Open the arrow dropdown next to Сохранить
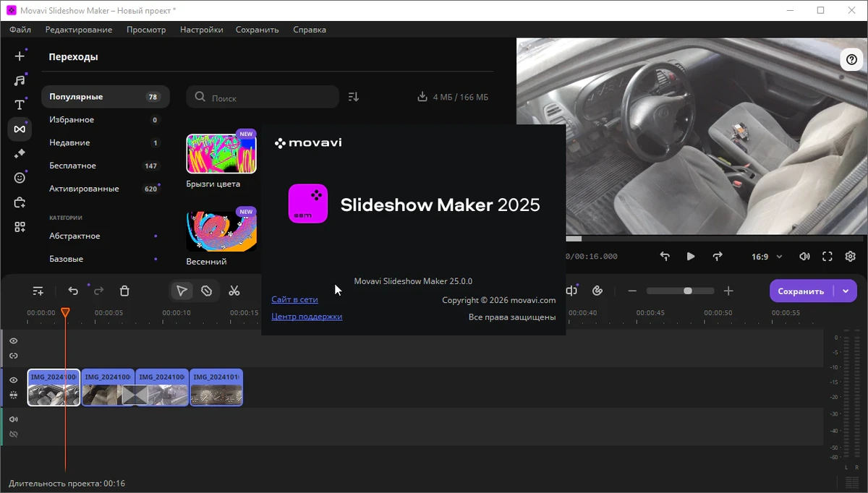 coord(846,291)
